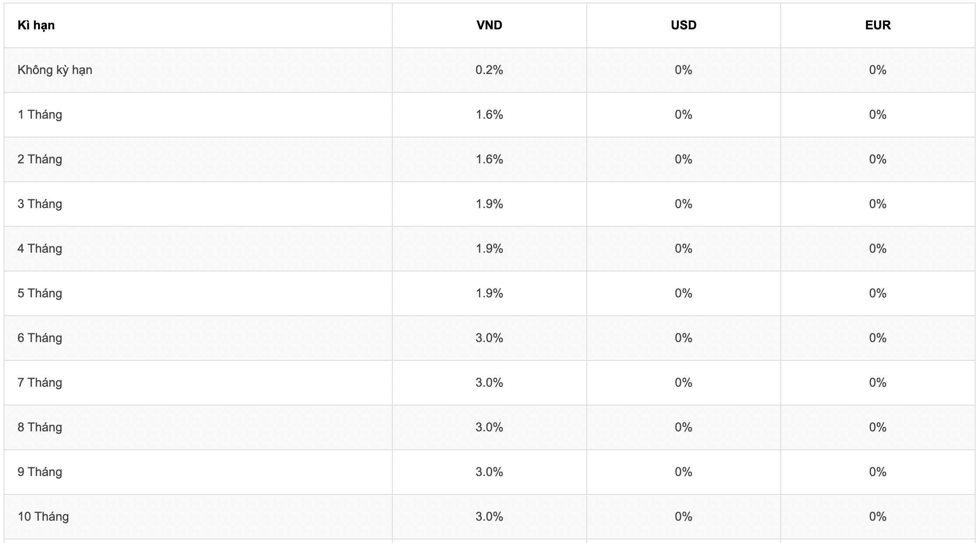980x543 pixels.
Task: Select the EUR 0% cell for 10 Tháng
Action: point(878,517)
